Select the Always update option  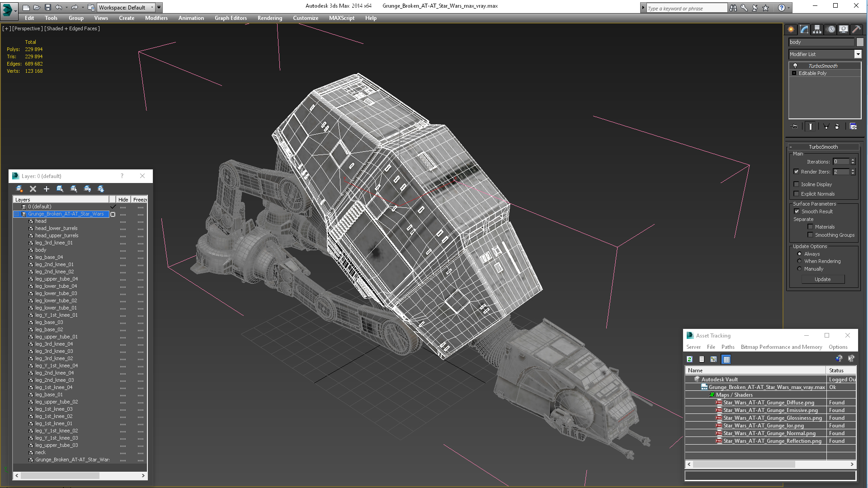799,254
